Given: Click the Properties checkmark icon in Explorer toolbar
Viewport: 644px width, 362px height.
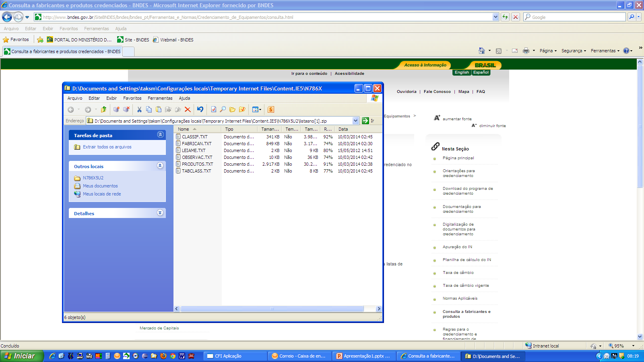Looking at the screenshot, I should (x=213, y=109).
